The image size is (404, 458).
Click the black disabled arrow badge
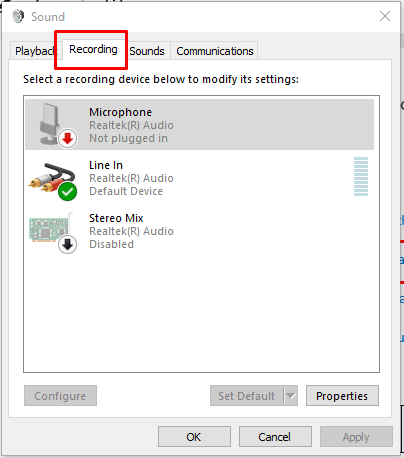[x=68, y=245]
